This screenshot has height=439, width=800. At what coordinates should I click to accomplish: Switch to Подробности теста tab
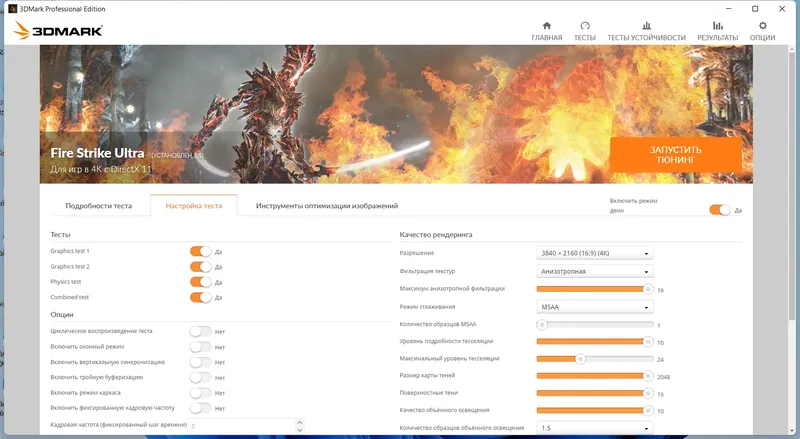[x=98, y=206]
